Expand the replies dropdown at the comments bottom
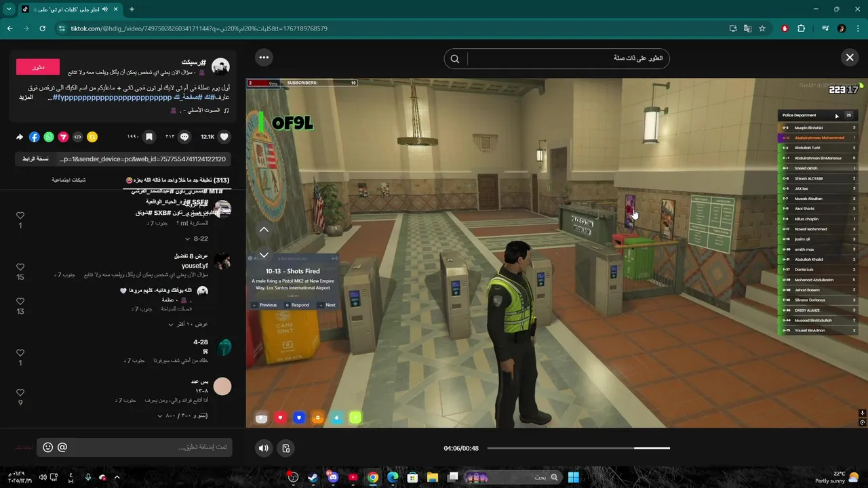 pos(183,415)
